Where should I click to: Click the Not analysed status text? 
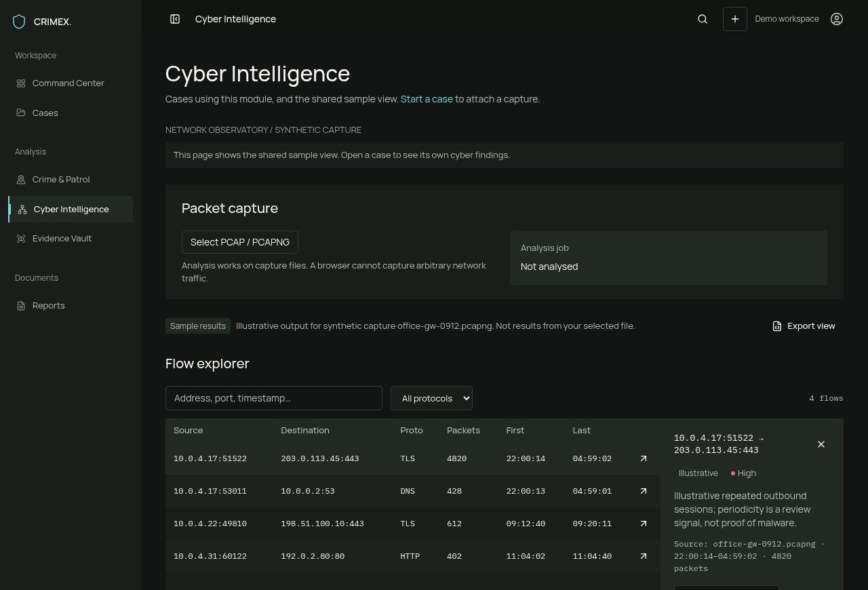tap(549, 267)
